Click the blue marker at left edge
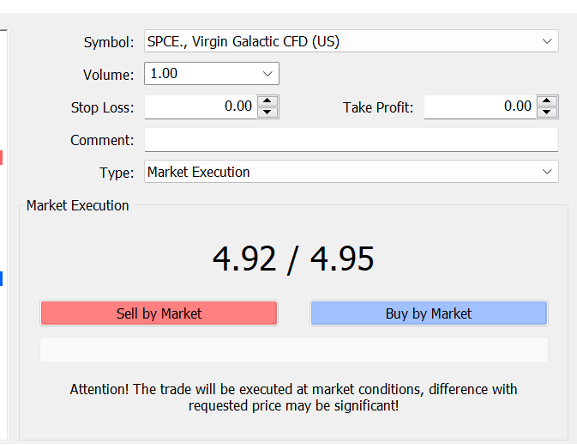 coord(1,278)
